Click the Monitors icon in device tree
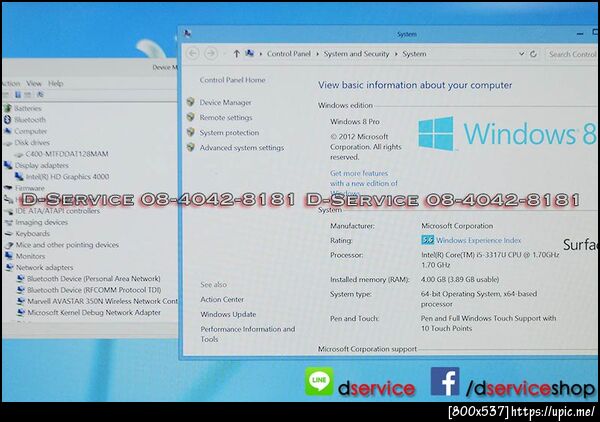The width and height of the screenshot is (600, 422). click(x=9, y=256)
